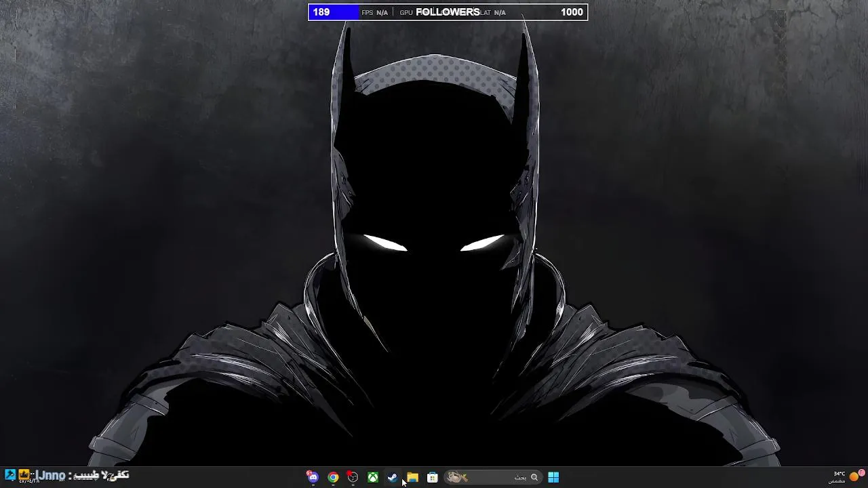Open OBS Studio taskbar icon

point(353,477)
